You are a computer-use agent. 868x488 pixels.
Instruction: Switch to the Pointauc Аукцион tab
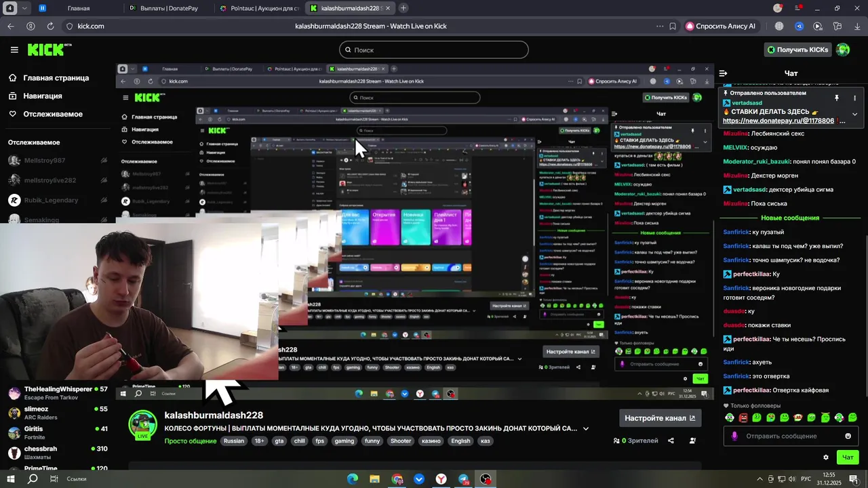pyautogui.click(x=260, y=8)
